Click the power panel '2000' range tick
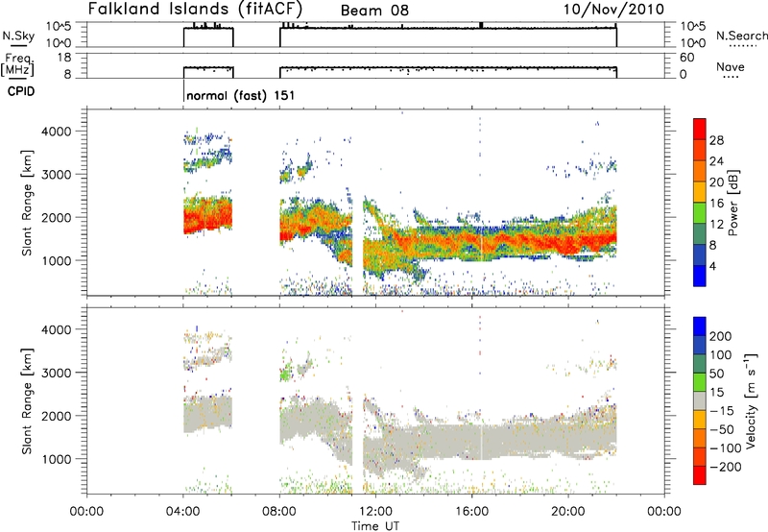The width and height of the screenshot is (768, 532). [57, 217]
